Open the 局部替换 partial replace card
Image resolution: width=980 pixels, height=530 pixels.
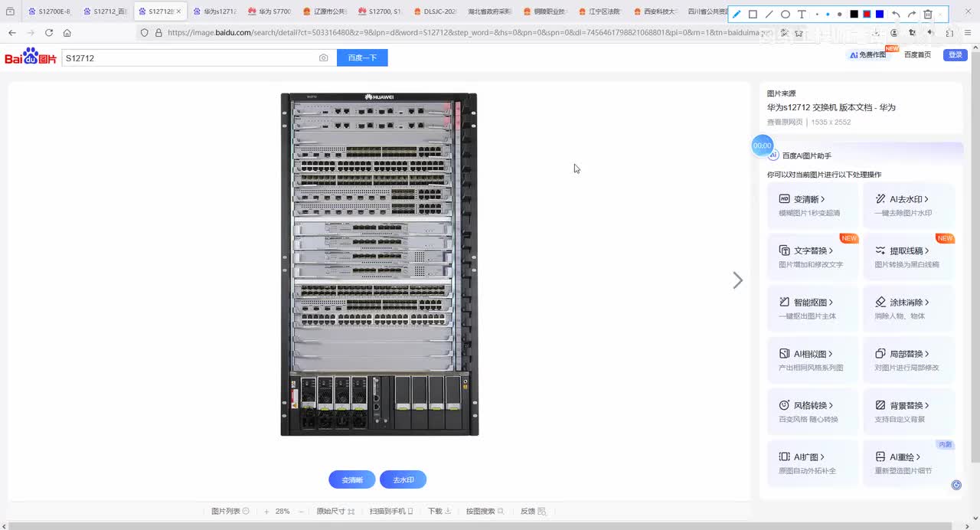(x=909, y=360)
